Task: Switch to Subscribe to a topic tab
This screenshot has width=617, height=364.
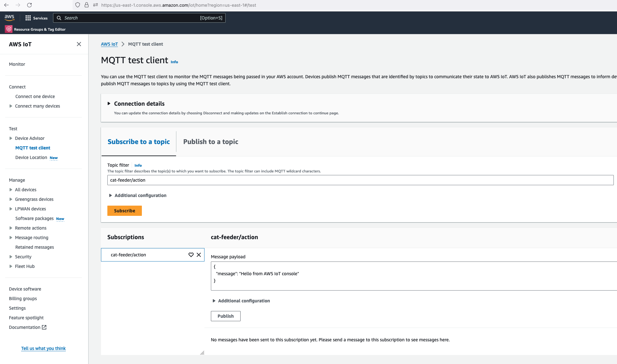Action: [139, 142]
